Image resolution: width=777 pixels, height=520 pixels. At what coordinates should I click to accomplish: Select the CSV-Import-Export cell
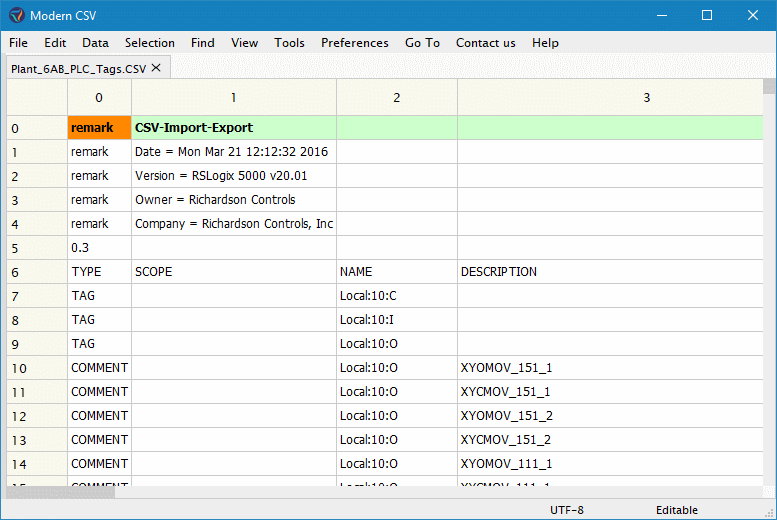234,128
